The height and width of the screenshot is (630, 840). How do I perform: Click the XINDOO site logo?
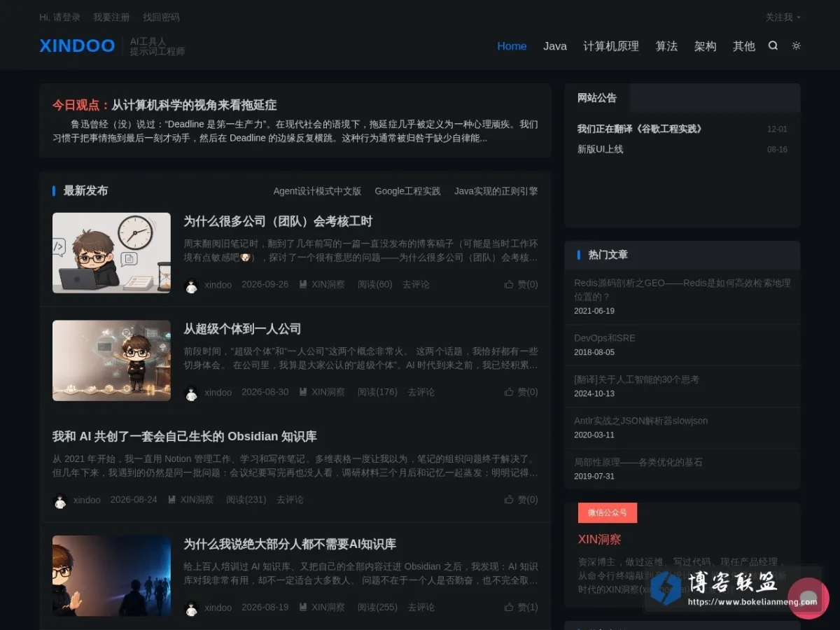(77, 45)
